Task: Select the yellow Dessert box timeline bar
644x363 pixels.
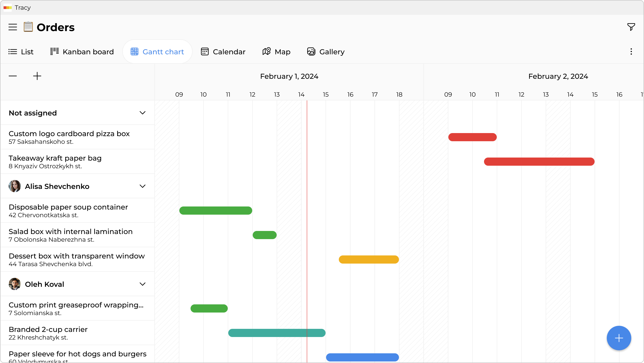Action: click(368, 259)
